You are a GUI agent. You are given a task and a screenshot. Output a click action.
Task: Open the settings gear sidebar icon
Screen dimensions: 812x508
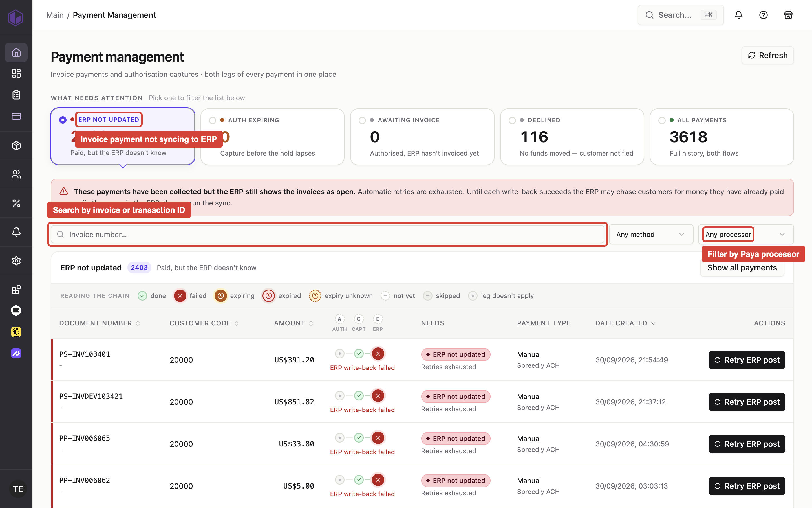coord(16,261)
